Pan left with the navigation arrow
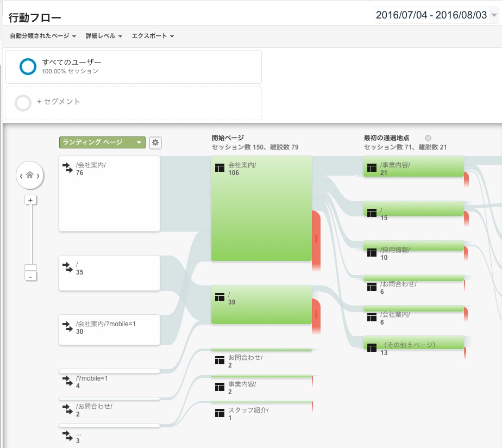The height and width of the screenshot is (448, 502). pyautogui.click(x=21, y=176)
